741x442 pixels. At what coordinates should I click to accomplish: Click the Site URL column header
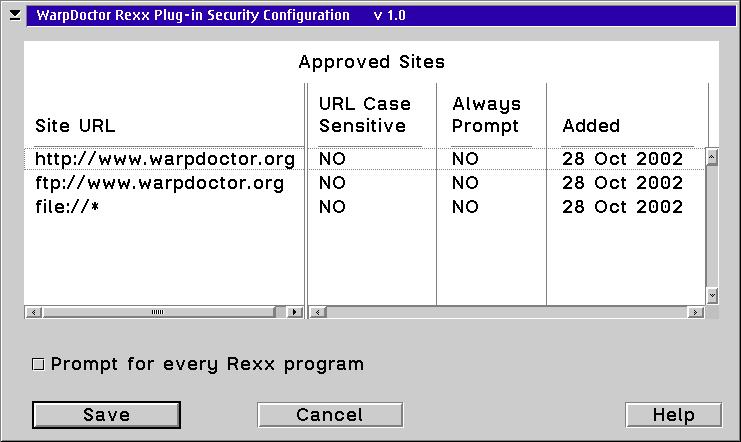point(75,126)
